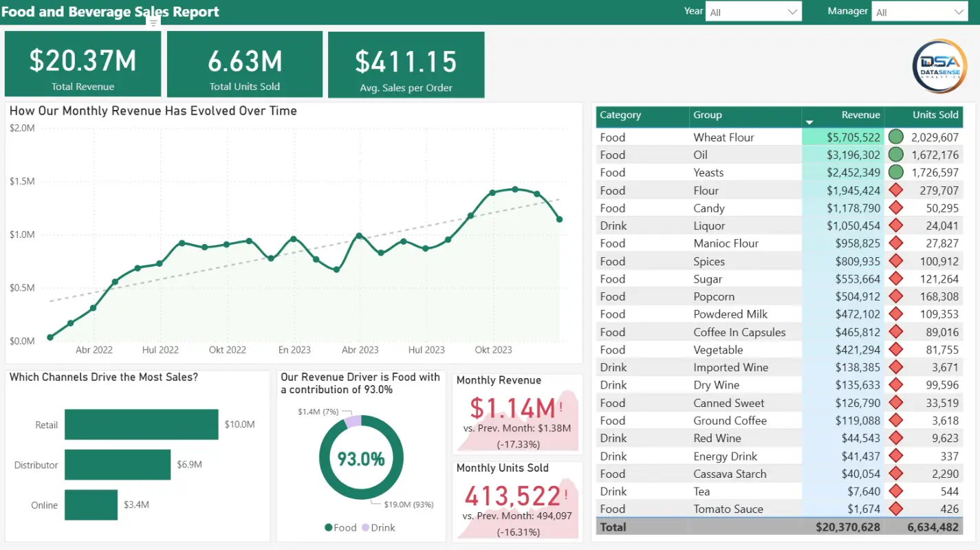980x550 pixels.
Task: Click the exclamation mark beside the $1.14M value
Action: 561,407
